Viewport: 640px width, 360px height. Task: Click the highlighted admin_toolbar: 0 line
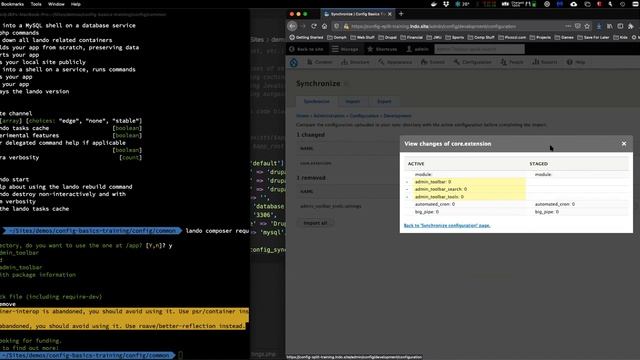click(469, 182)
